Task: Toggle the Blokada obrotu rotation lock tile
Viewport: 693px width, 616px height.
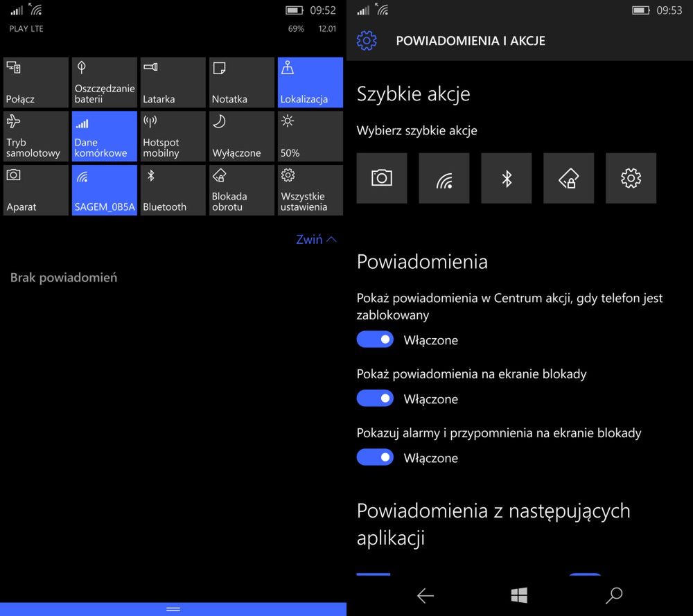Action: pyautogui.click(x=241, y=190)
